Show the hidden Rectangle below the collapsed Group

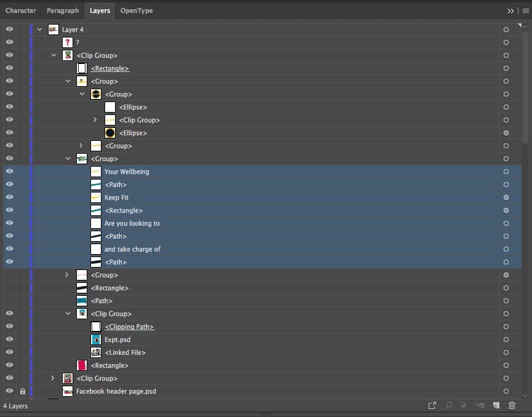pyautogui.click(x=9, y=288)
